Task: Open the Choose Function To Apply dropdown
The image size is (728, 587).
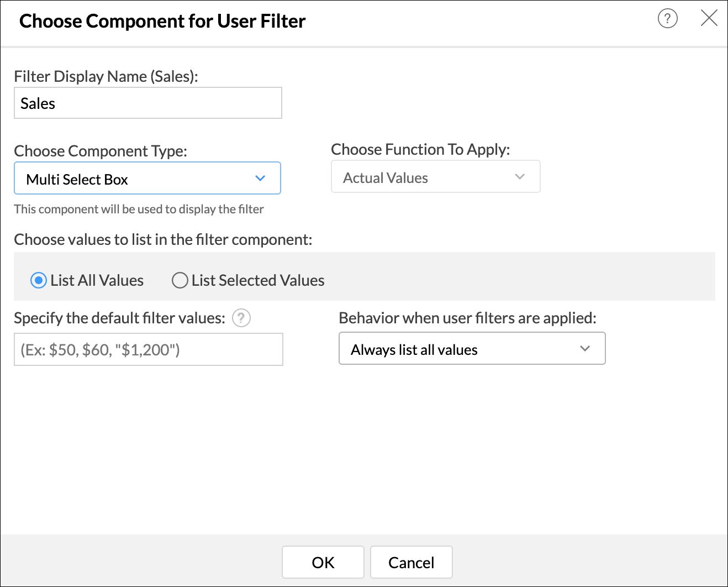Action: click(x=435, y=176)
